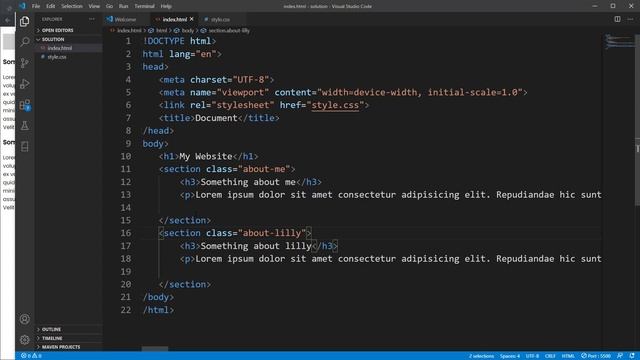Viewport: 640px width, 360px height.
Task: Change language mode via HTML status item
Action: point(568,356)
